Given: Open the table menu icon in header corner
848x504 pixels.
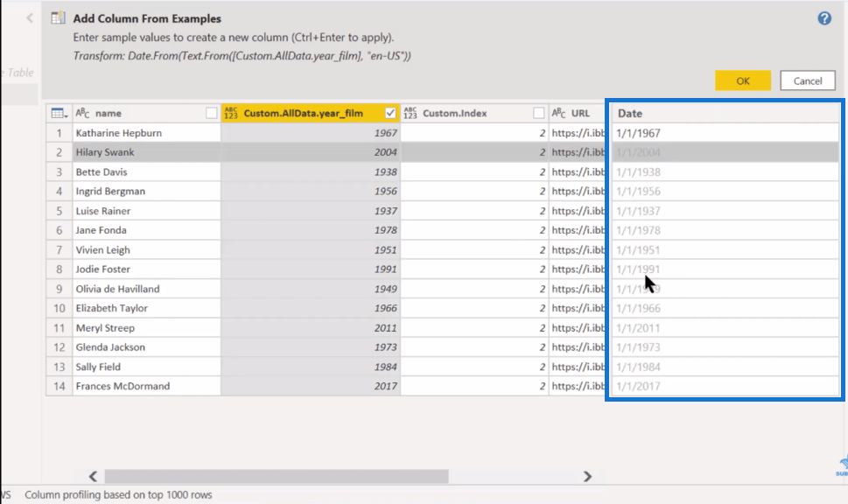Looking at the screenshot, I should pyautogui.click(x=59, y=113).
